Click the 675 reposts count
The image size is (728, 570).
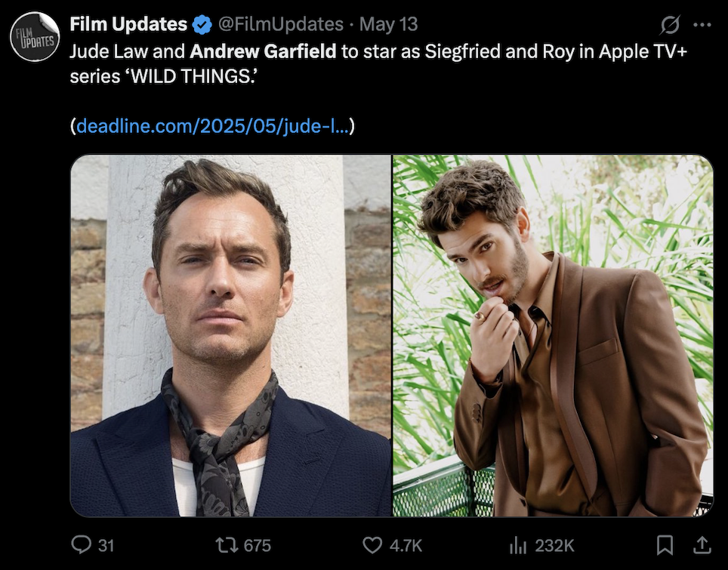tap(258, 545)
